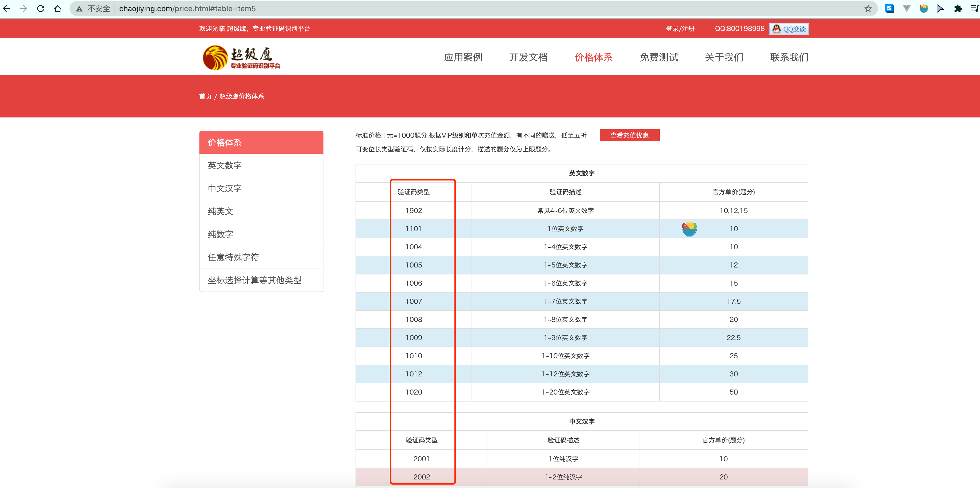Image resolution: width=980 pixels, height=488 pixels.
Task: Select 中文汉字 in the sidebar
Action: tap(225, 188)
